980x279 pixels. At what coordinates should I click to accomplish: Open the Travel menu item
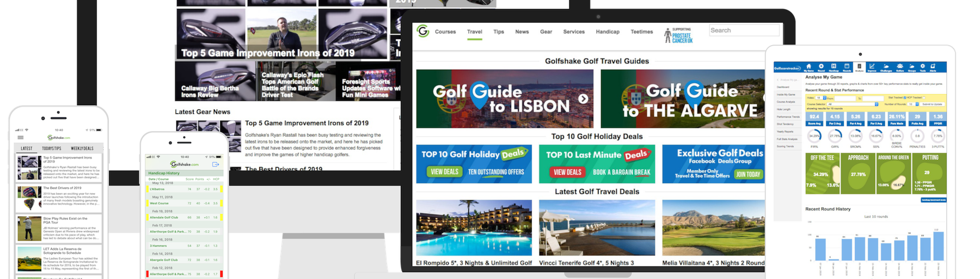point(474,32)
